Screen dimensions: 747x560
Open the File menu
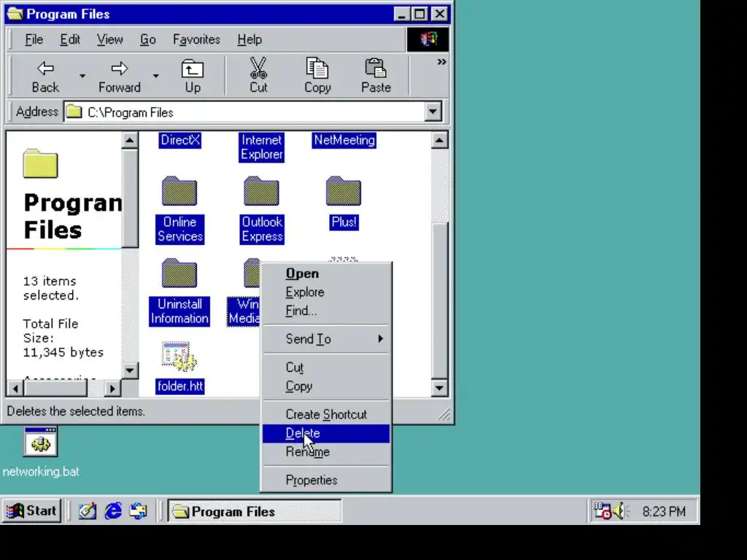34,39
